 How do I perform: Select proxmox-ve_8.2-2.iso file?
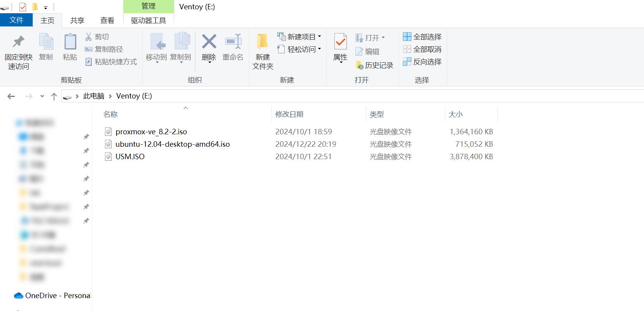151,132
